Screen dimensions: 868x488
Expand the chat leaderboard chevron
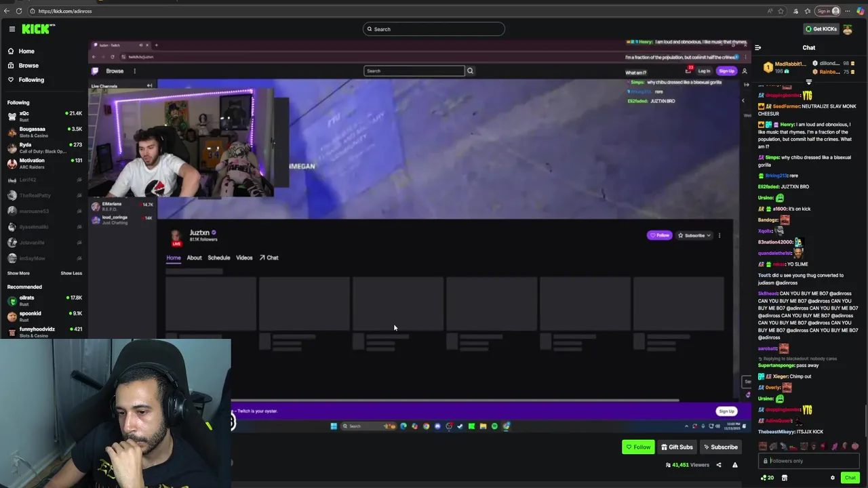tap(809, 81)
